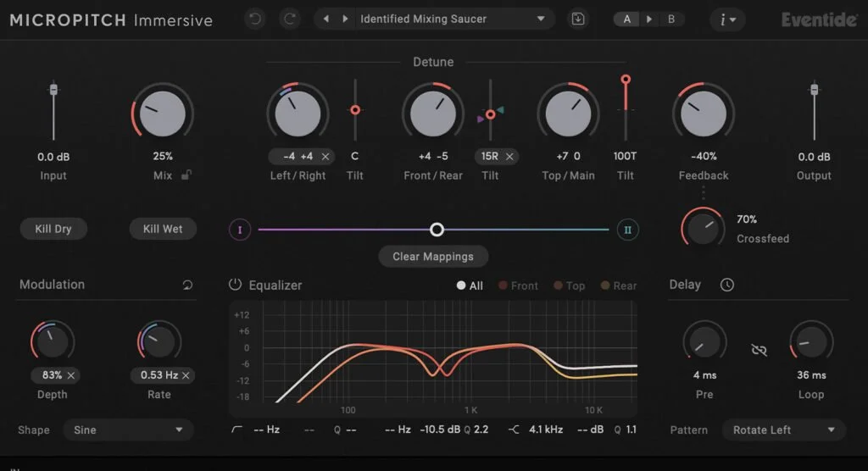Image resolution: width=868 pixels, height=471 pixels.
Task: Click the low-cut filter shape icon
Action: coord(236,429)
